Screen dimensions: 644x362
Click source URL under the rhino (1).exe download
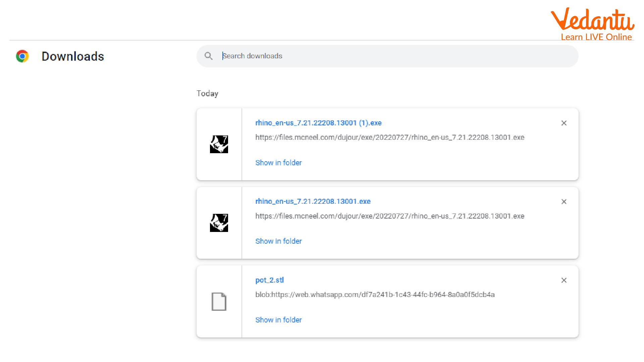pyautogui.click(x=389, y=137)
